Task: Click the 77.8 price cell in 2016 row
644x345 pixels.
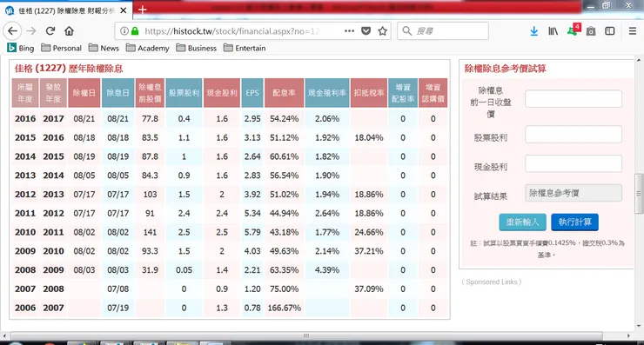Action: [150, 118]
